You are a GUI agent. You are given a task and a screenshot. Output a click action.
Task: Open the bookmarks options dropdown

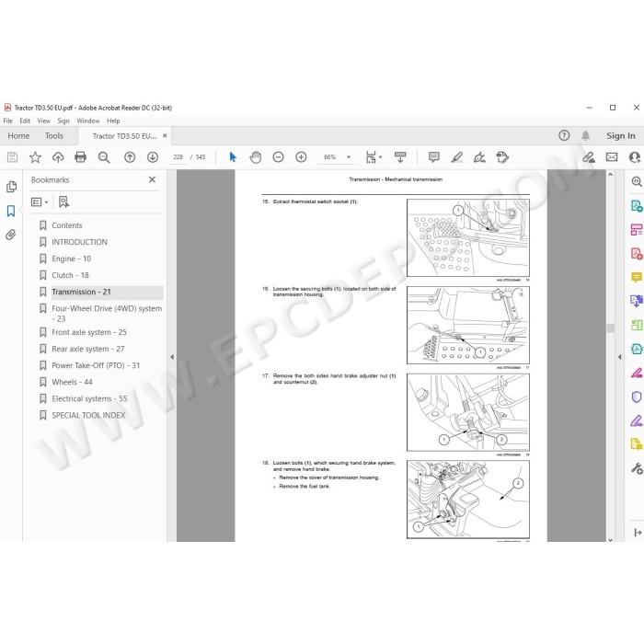coord(40,202)
